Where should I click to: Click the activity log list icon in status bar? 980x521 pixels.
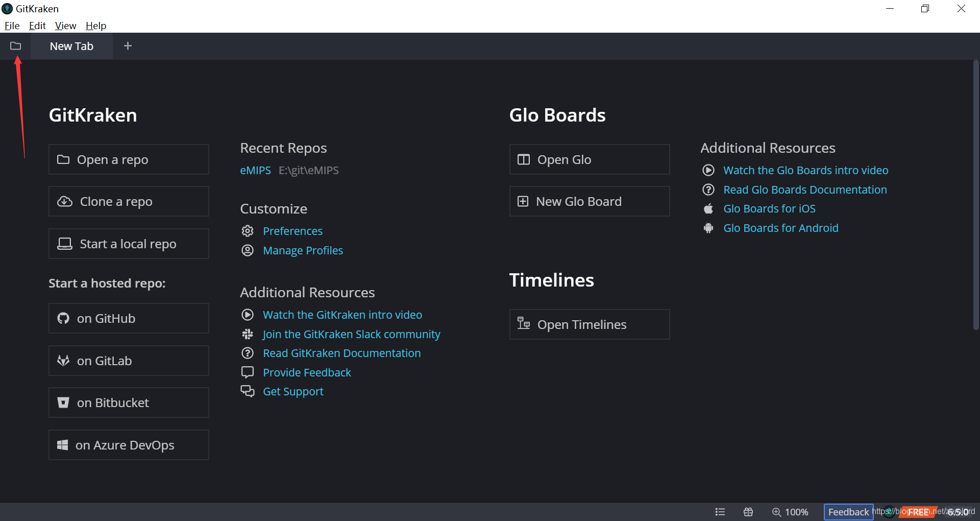(720, 512)
